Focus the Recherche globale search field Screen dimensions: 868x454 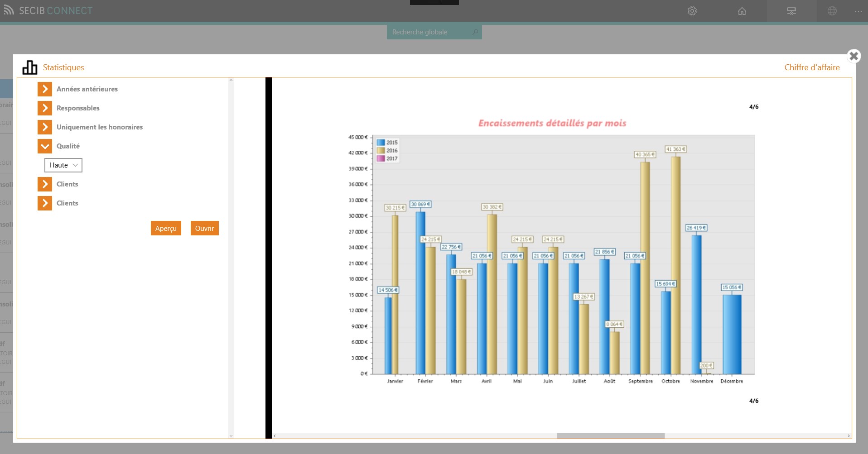point(434,32)
